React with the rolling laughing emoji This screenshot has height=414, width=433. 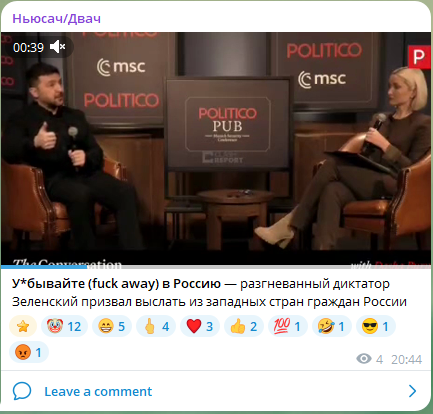332,326
